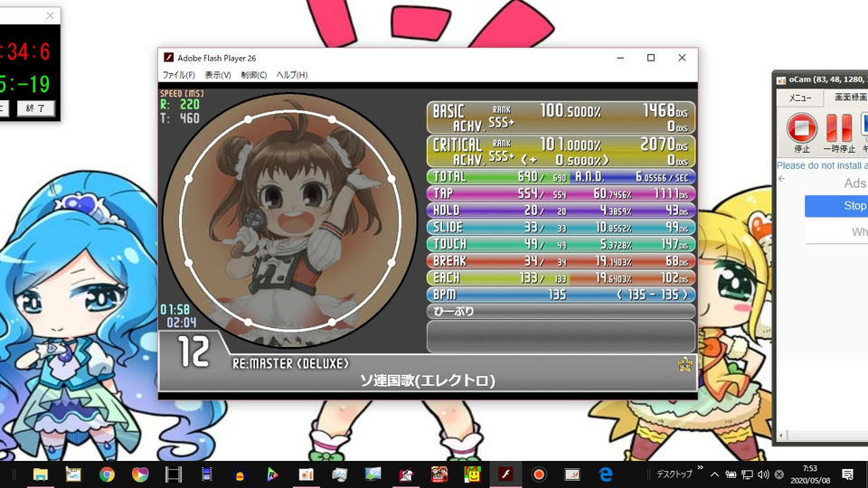Switch to the メニュー tab in oCam
The image size is (868, 488).
click(800, 98)
